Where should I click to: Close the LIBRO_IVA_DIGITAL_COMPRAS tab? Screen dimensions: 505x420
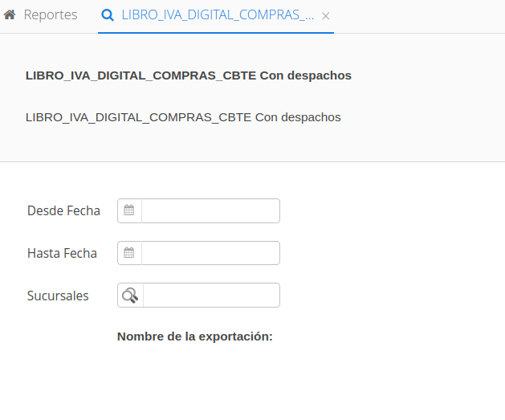326,16
